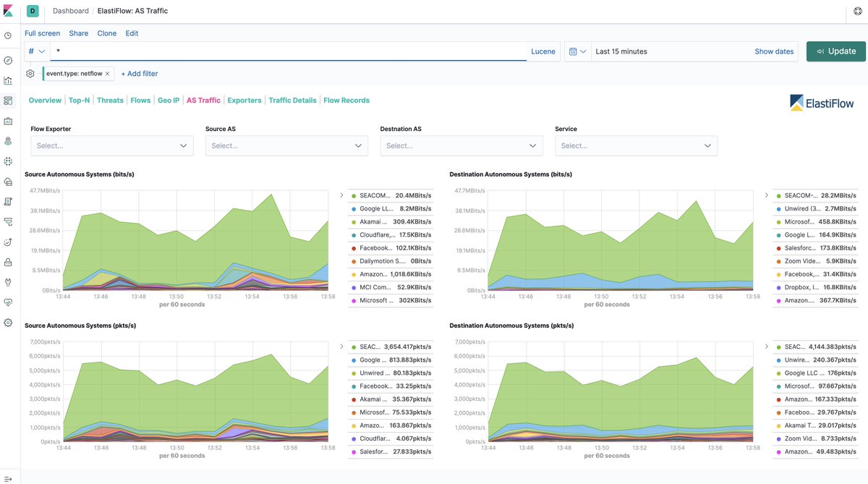
Task: Open the Flow Exporter select dropdown
Action: point(112,145)
